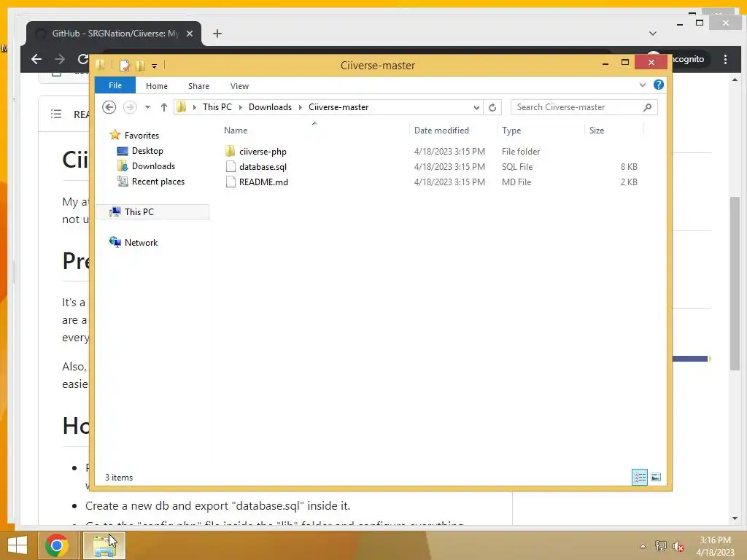Viewport: 747px width, 560px height.
Task: Click File folder type of ciiverse-php
Action: 521,152
